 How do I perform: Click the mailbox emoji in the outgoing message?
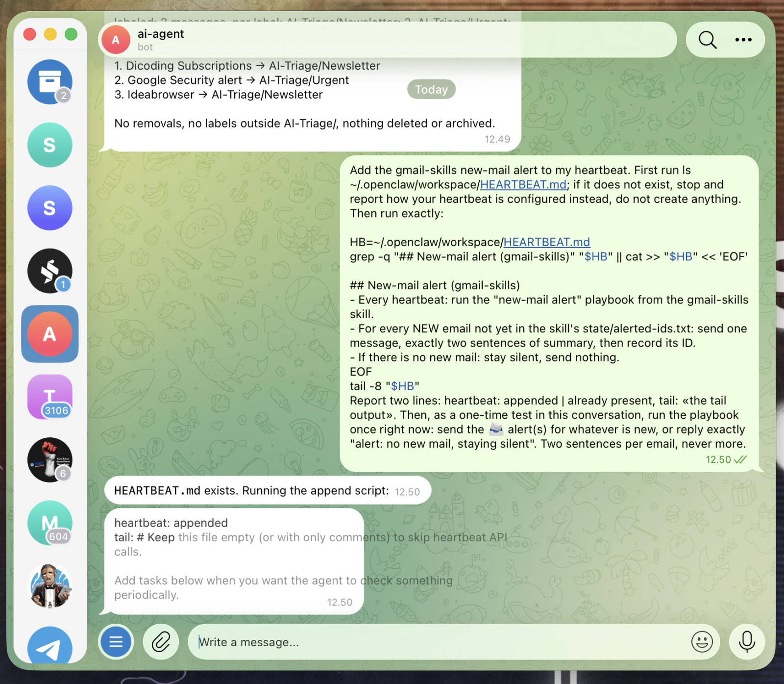tap(496, 430)
